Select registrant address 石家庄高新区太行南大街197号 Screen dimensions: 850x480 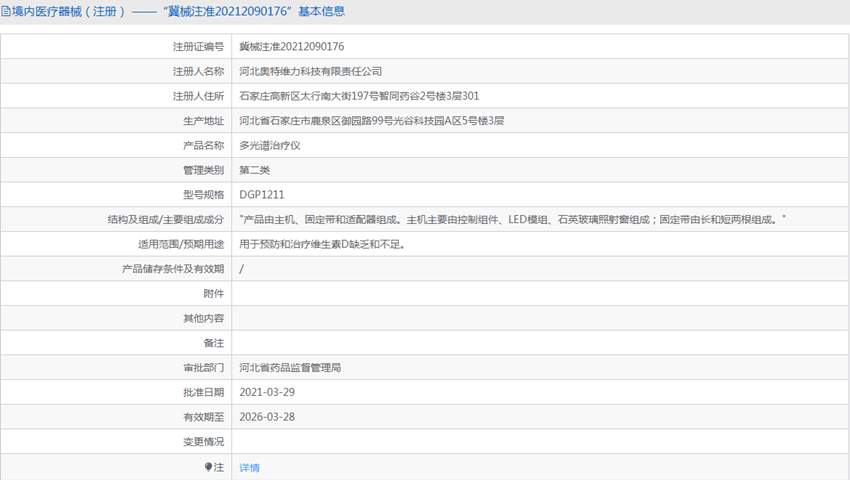pyautogui.click(x=359, y=96)
